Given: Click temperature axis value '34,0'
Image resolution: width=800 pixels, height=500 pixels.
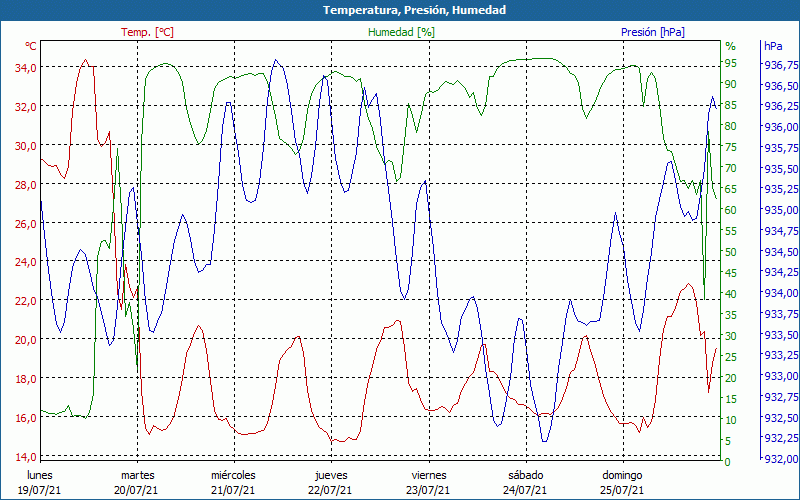Looking at the screenshot, I should tap(25, 68).
